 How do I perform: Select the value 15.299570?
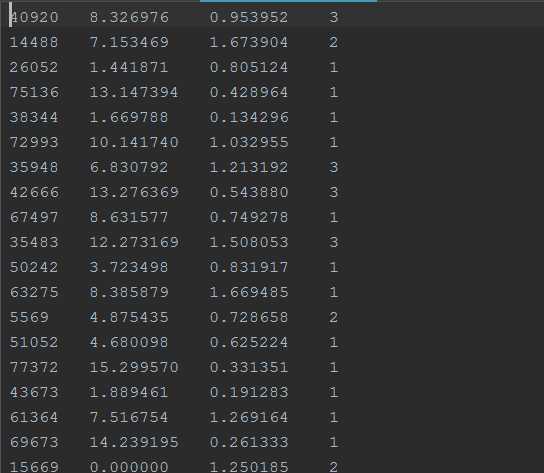click(x=134, y=367)
